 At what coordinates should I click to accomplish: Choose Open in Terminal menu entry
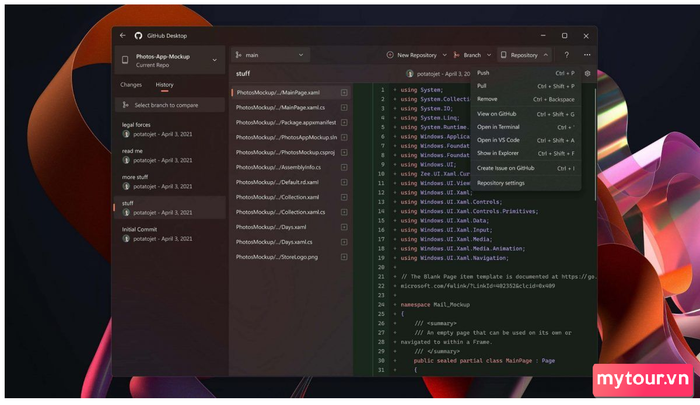[525, 127]
